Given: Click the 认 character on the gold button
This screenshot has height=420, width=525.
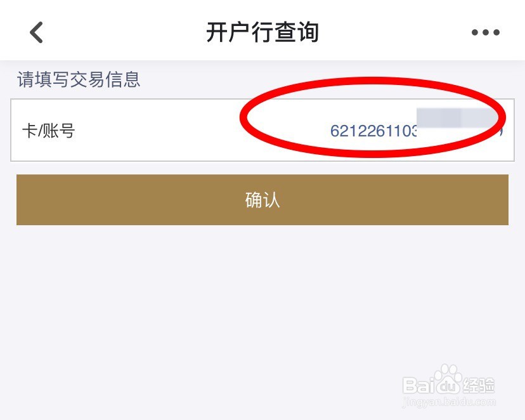Looking at the screenshot, I should point(271,200).
